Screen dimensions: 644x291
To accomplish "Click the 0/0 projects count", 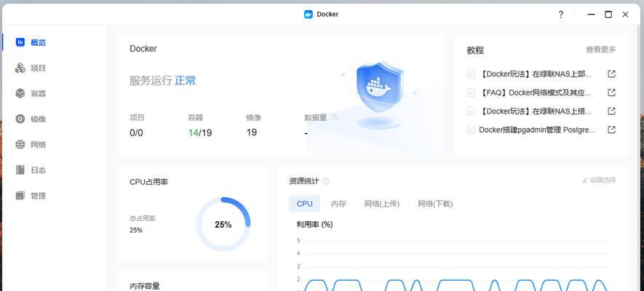I will (x=136, y=133).
